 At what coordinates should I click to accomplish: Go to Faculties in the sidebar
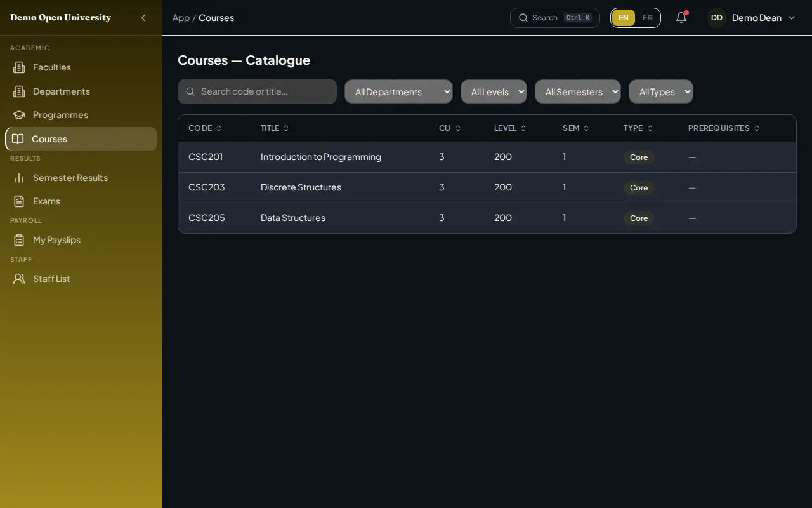pyautogui.click(x=81, y=67)
